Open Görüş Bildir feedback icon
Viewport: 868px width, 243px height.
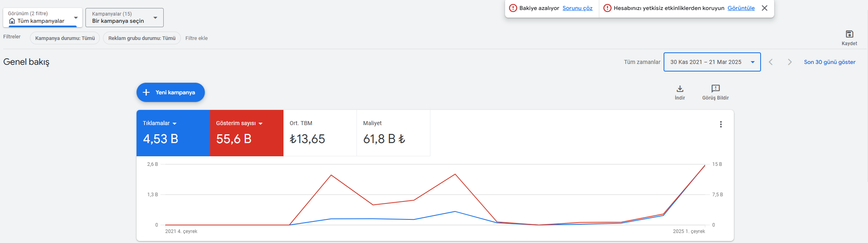pyautogui.click(x=715, y=89)
